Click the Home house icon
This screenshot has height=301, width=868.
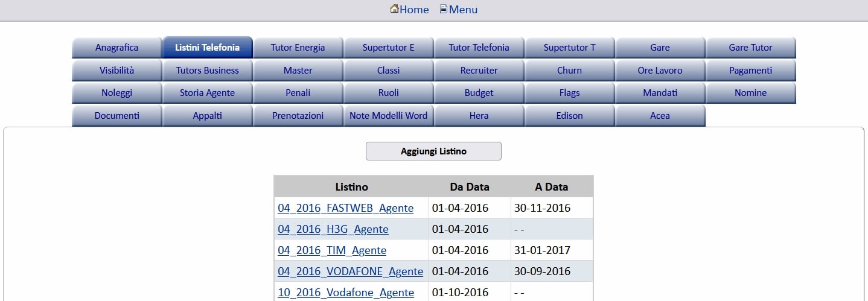point(394,9)
